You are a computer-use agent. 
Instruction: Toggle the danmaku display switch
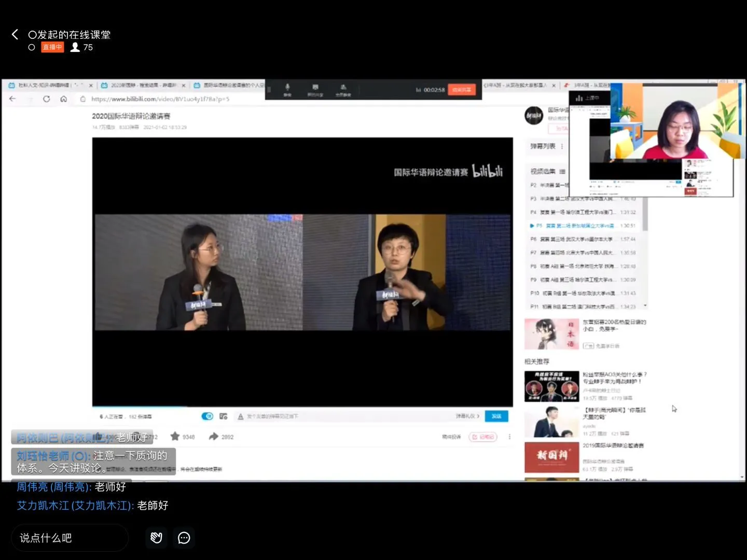tap(208, 416)
